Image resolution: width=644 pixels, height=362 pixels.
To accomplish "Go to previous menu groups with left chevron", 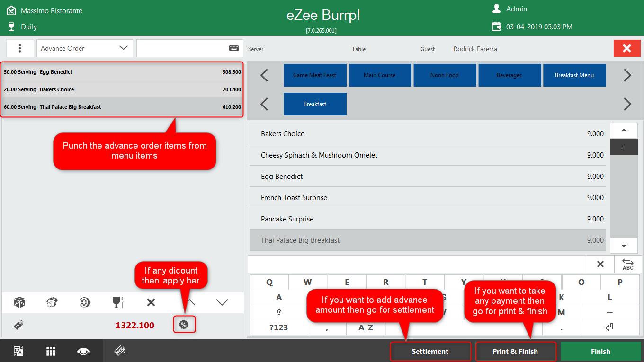I will [264, 75].
